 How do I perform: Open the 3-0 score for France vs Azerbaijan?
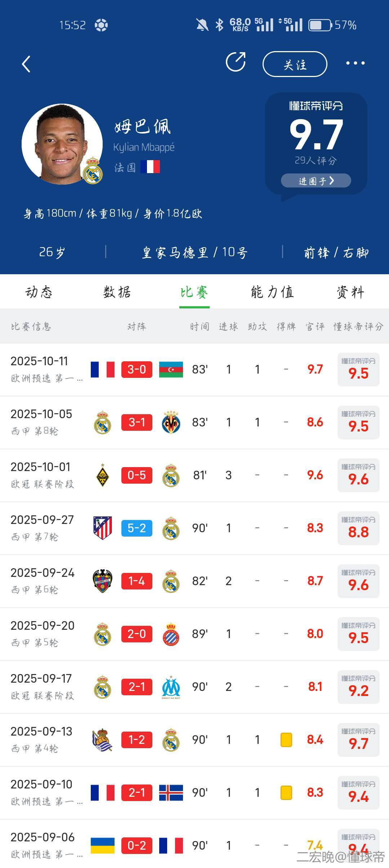(137, 370)
